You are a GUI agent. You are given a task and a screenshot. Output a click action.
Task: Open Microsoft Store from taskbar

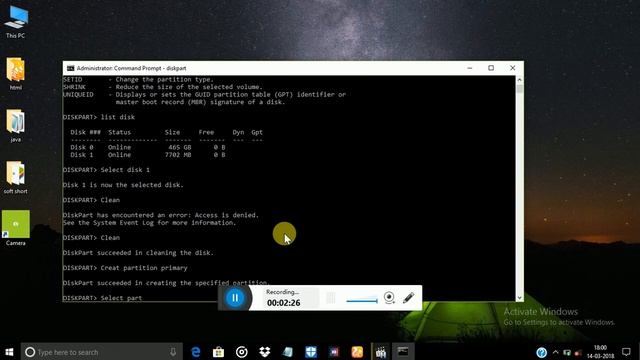point(218,352)
